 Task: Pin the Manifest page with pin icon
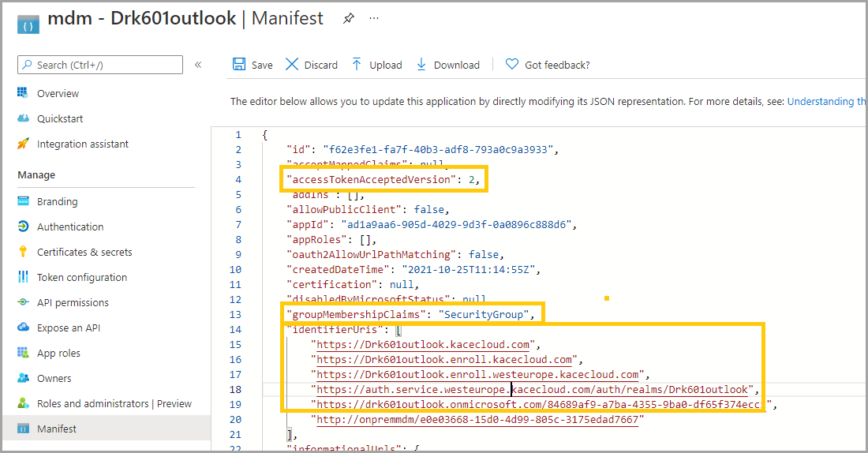coord(348,19)
